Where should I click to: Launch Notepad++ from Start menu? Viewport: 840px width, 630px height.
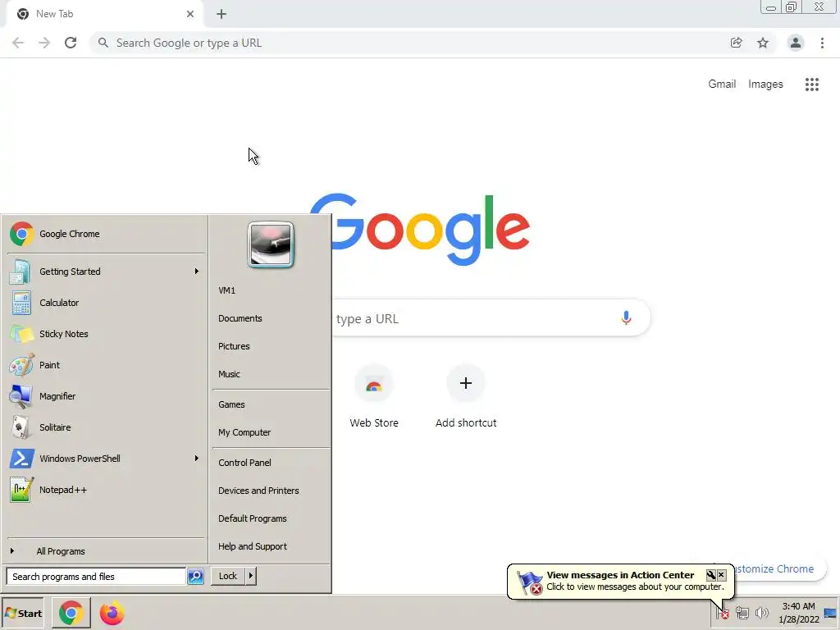(105, 490)
